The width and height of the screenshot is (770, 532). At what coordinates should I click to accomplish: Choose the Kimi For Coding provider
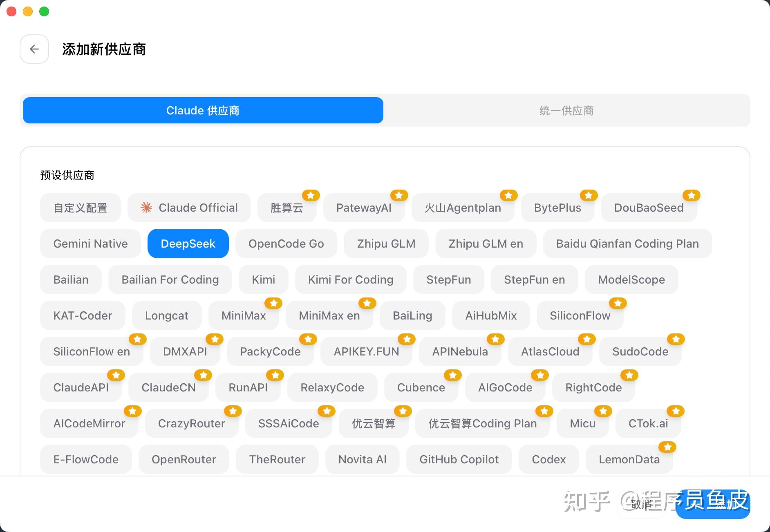point(351,279)
